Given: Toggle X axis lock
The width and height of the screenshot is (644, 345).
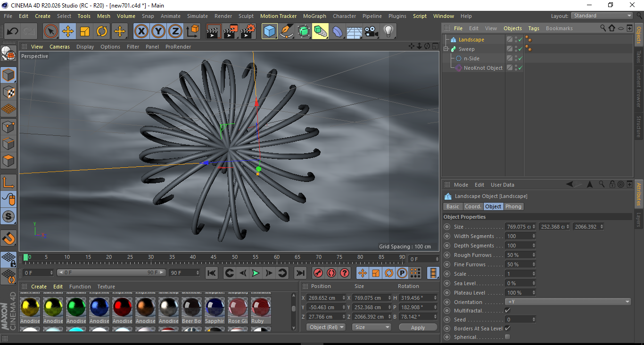Looking at the screenshot, I should [x=141, y=32].
